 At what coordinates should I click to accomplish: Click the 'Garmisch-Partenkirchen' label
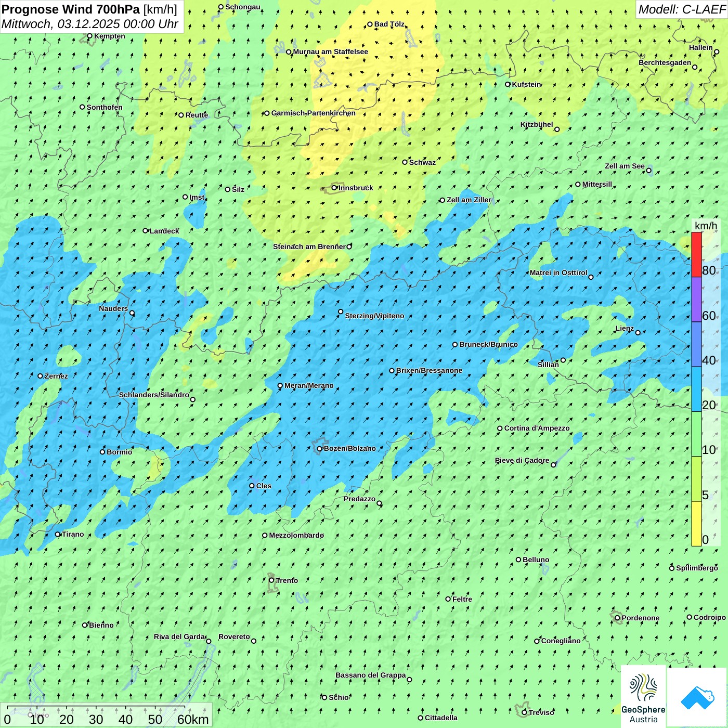tap(314, 113)
